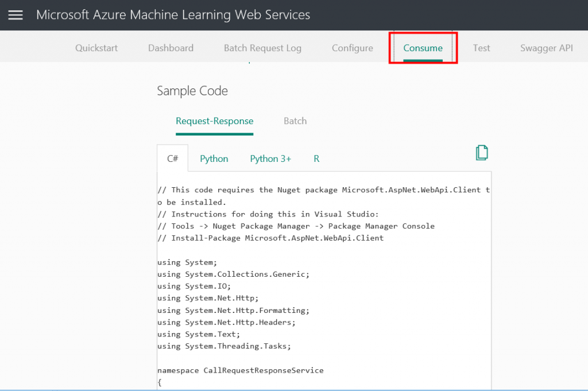Open the hamburger navigation menu

click(x=16, y=15)
